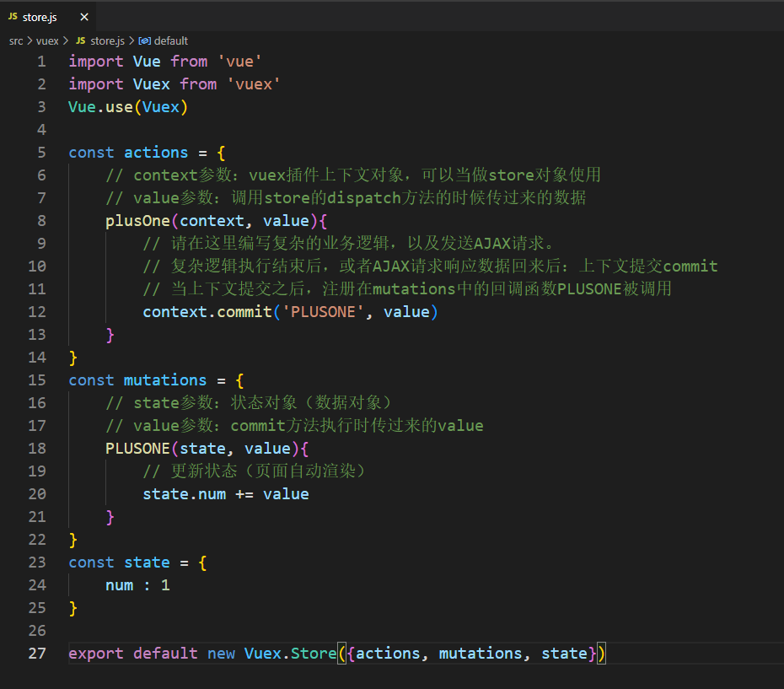Click the num property on line 24

click(x=120, y=585)
